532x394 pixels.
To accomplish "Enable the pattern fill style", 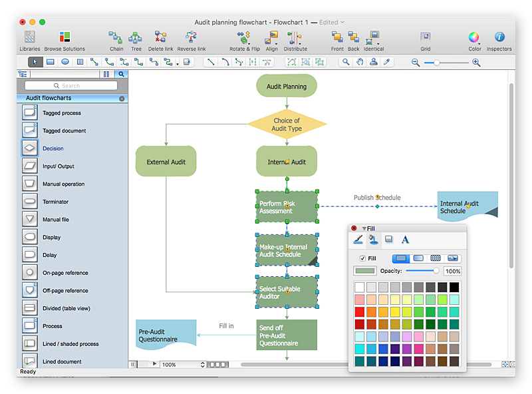I will click(x=437, y=258).
